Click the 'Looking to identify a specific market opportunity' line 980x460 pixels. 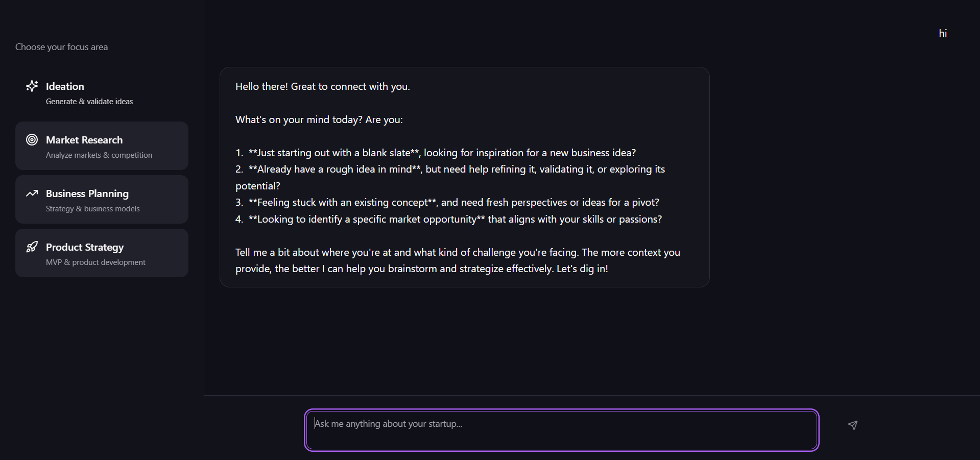point(455,220)
